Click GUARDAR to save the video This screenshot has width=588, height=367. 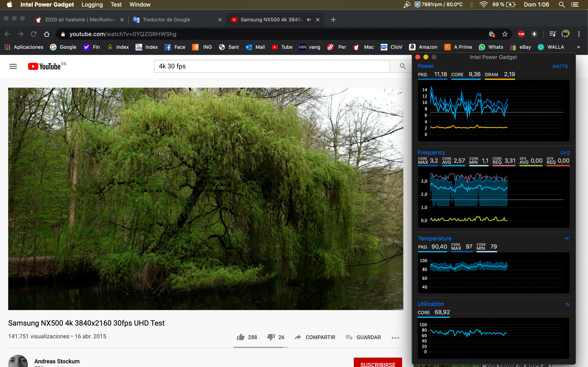363,337
